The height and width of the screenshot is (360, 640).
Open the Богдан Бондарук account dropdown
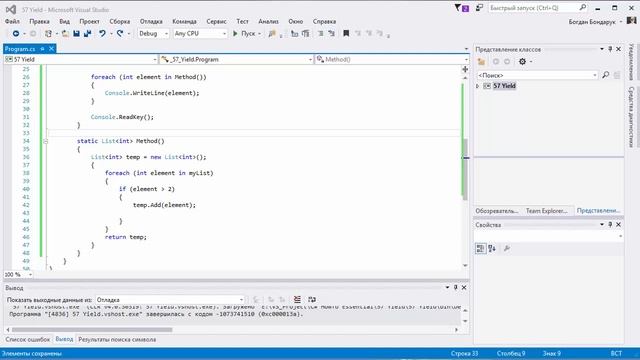595,22
